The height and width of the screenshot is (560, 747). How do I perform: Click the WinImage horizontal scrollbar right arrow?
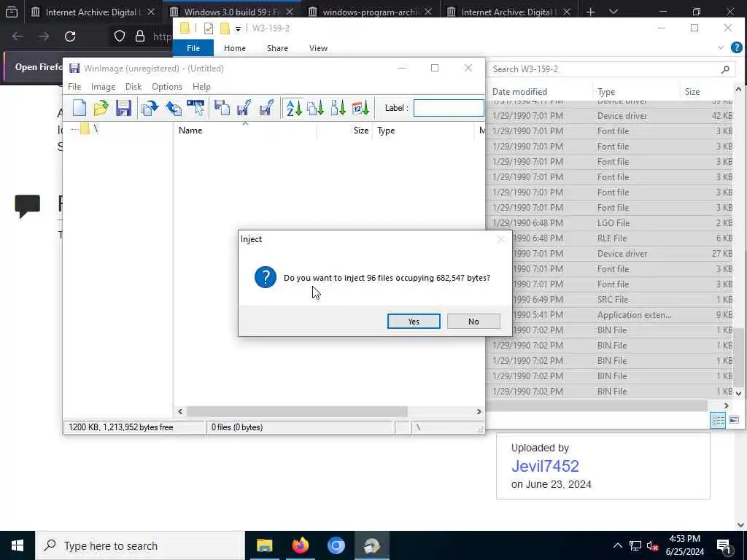click(479, 411)
